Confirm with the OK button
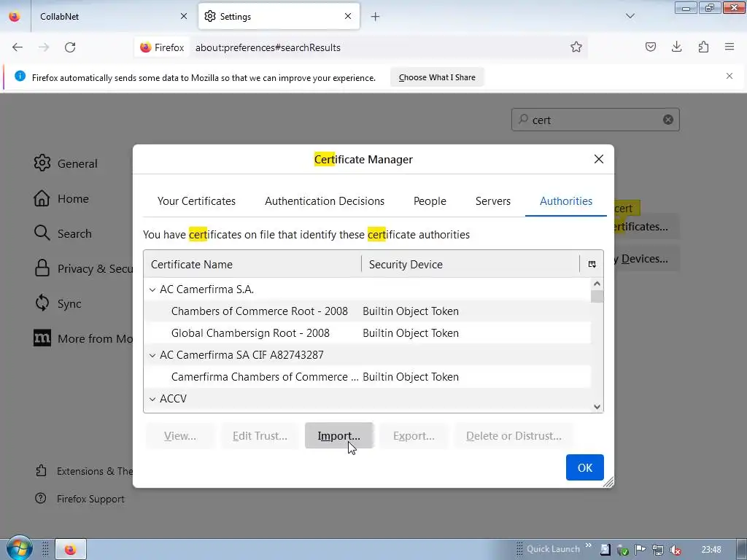Screen dimensions: 747x560 [x=584, y=467]
